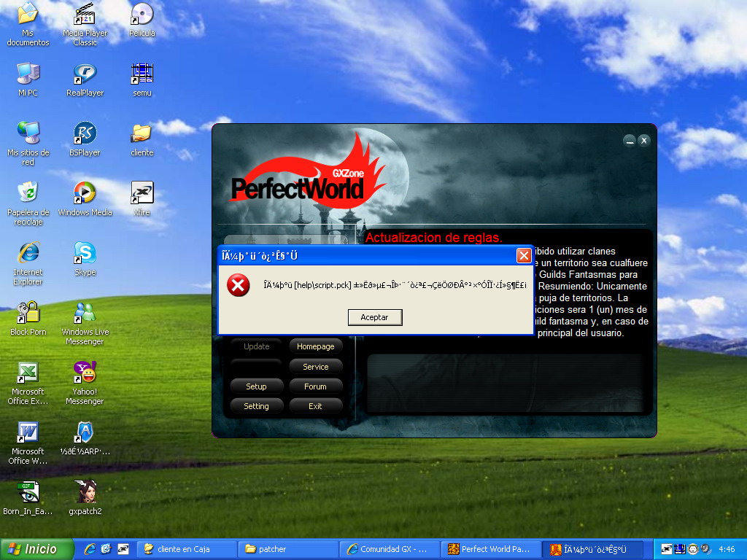
Task: Select the Block Porn desktop icon
Action: [28, 319]
